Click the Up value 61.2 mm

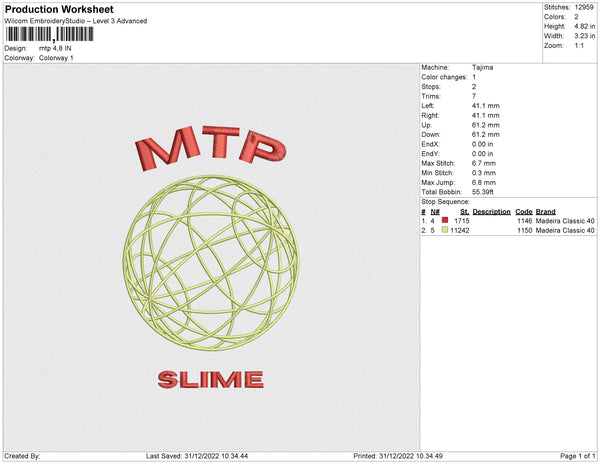click(x=486, y=125)
